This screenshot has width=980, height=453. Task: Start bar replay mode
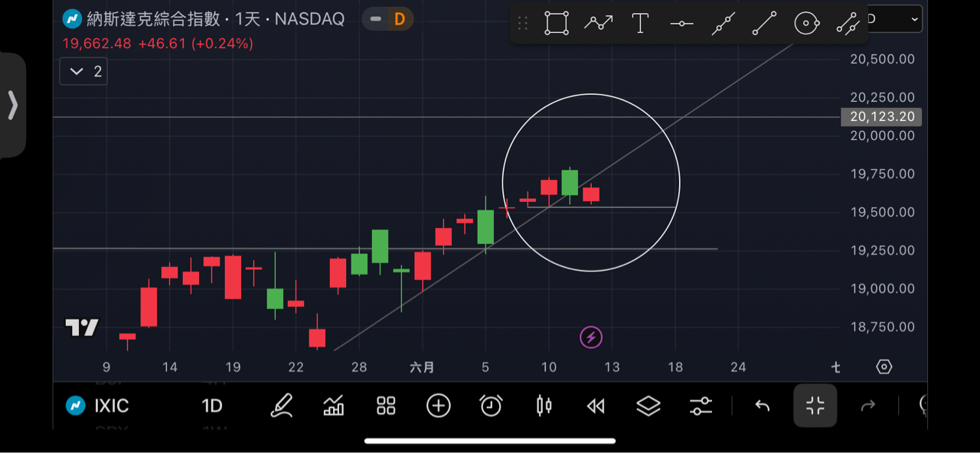coord(596,406)
